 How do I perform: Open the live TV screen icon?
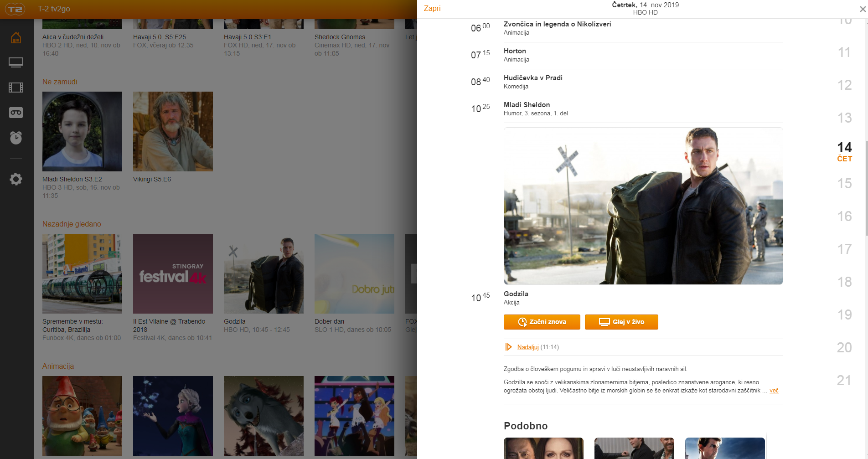[16, 62]
